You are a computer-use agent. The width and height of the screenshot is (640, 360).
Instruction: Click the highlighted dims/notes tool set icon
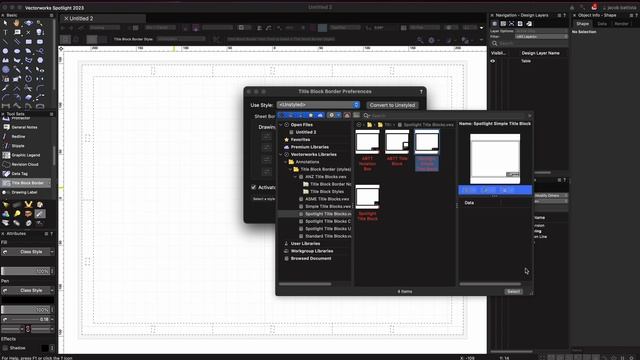pyautogui.click(x=40, y=214)
